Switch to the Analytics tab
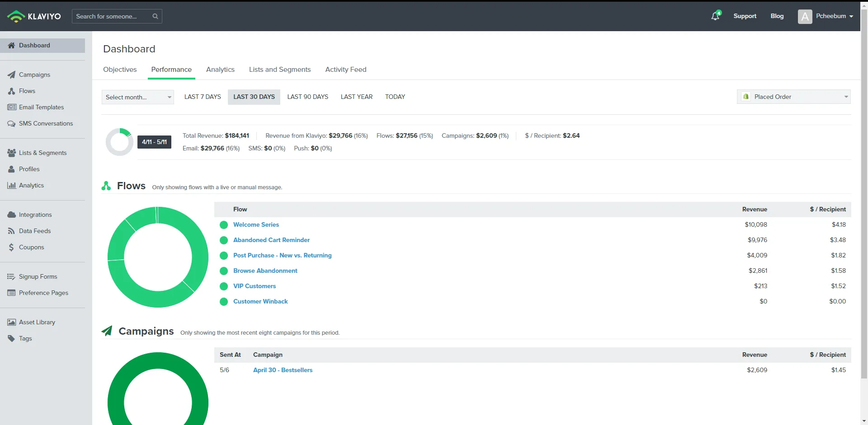 click(x=220, y=70)
